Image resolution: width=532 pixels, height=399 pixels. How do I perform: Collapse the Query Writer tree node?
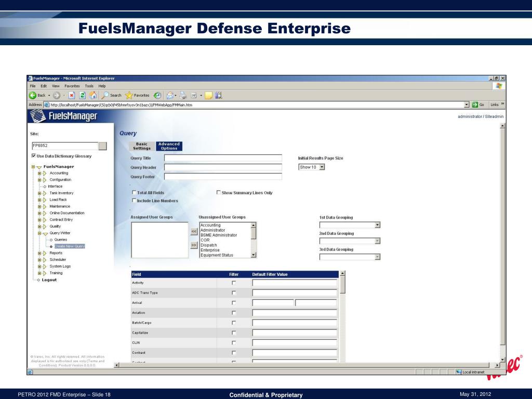click(39, 233)
